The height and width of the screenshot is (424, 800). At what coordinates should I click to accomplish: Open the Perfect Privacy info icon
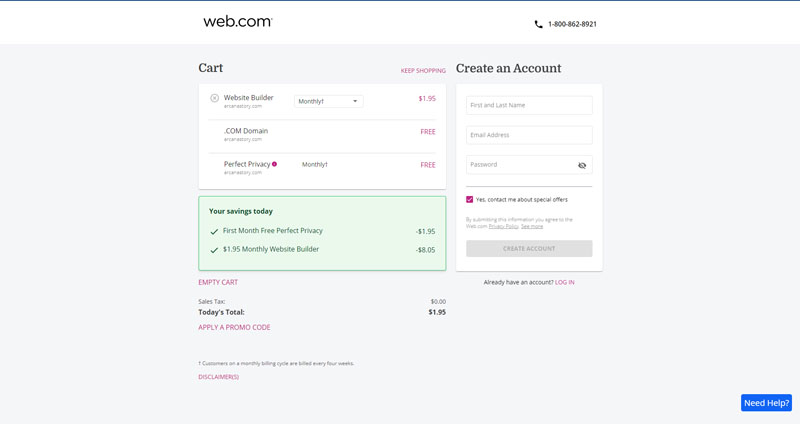pos(274,164)
